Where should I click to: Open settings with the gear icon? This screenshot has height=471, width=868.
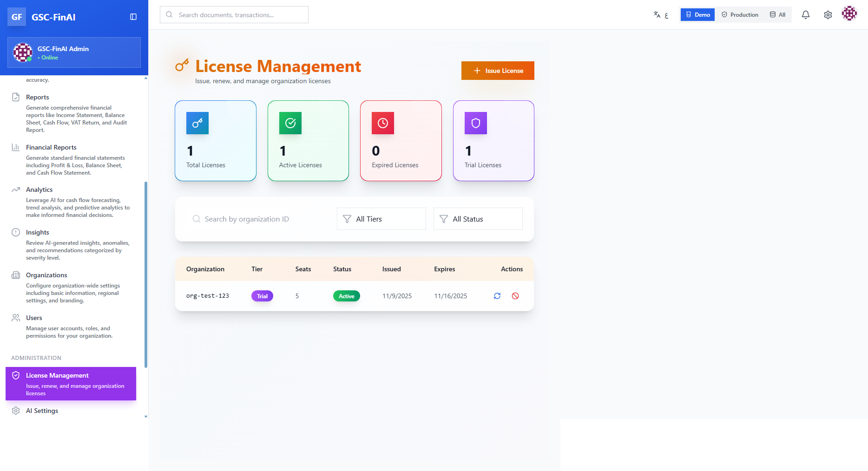[x=828, y=14]
